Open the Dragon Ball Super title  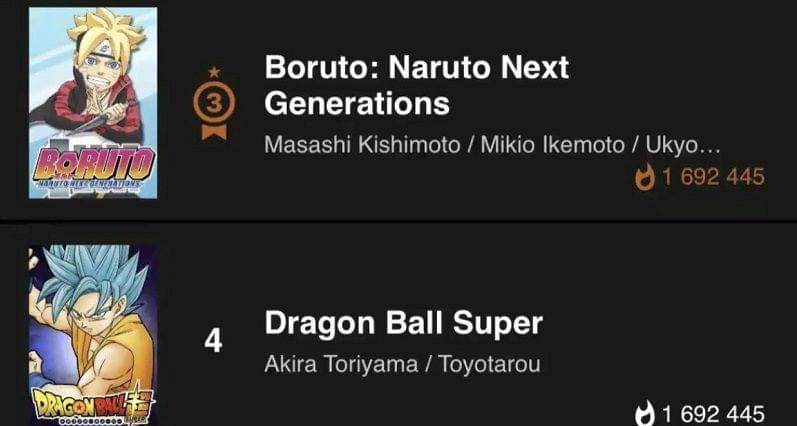point(403,323)
